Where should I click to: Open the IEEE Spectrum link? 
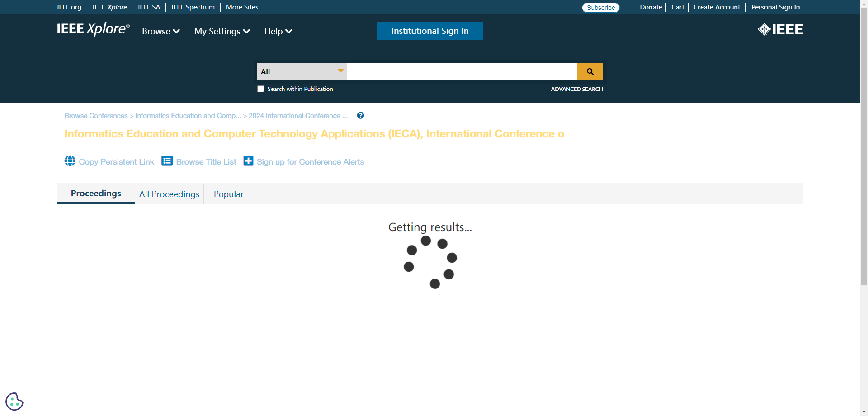193,7
